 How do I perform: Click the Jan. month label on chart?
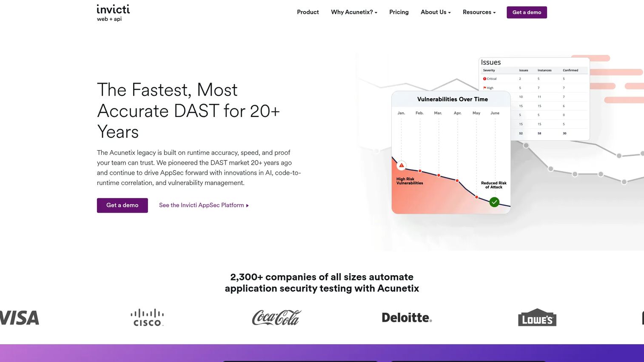coord(401,113)
